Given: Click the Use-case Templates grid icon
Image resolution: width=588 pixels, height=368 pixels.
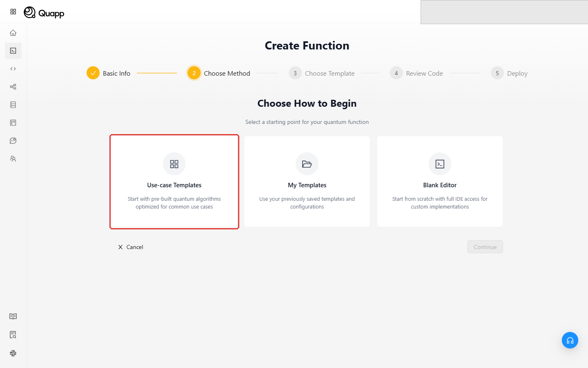Looking at the screenshot, I should coord(174,164).
